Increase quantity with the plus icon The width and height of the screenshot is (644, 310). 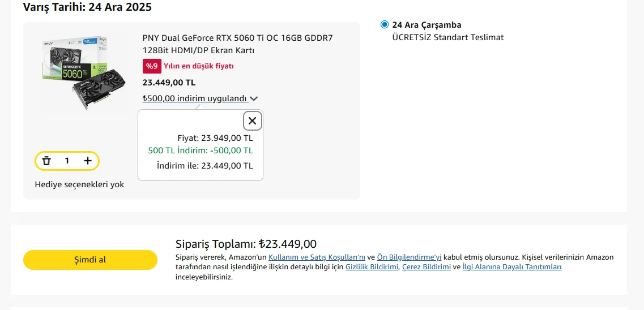(x=88, y=161)
